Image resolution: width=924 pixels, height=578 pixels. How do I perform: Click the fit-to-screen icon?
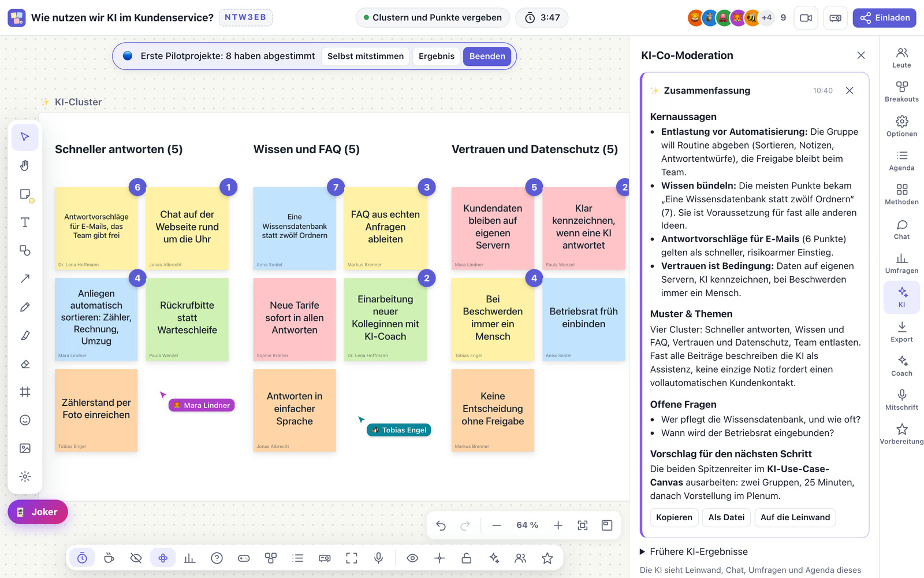pos(583,525)
